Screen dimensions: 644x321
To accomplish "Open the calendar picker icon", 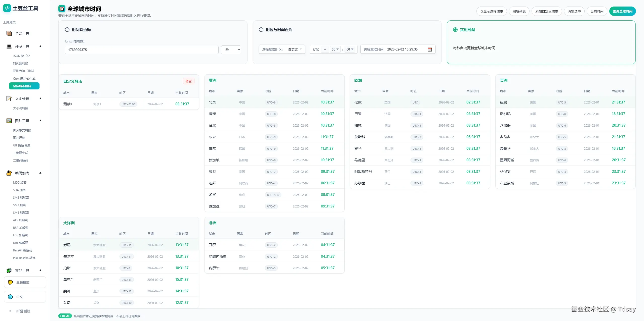I will [x=430, y=49].
